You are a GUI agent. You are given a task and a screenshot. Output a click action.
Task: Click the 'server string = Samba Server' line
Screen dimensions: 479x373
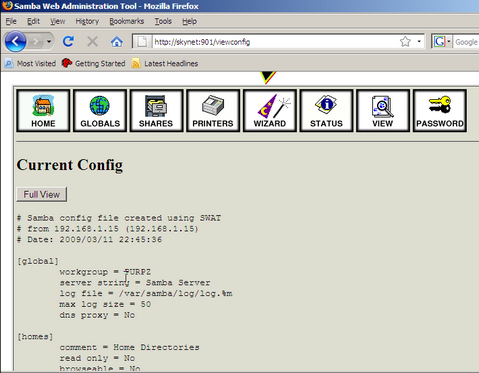coord(135,283)
